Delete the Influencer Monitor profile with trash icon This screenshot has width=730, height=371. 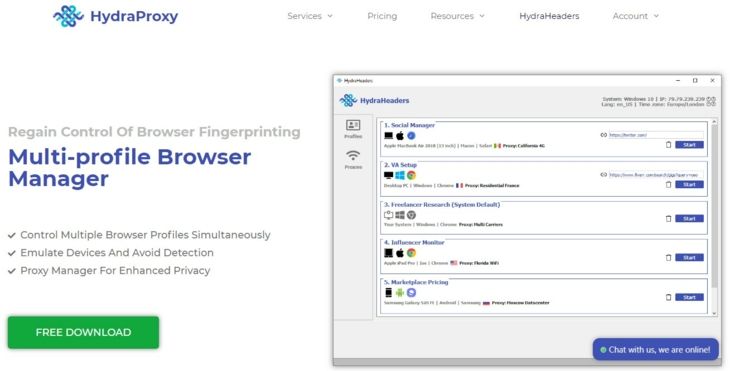point(669,258)
